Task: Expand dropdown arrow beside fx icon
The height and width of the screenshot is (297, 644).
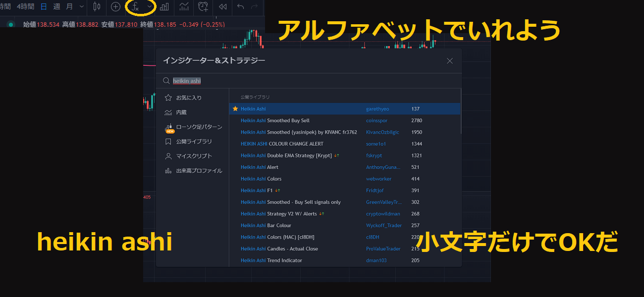Action: [150, 7]
